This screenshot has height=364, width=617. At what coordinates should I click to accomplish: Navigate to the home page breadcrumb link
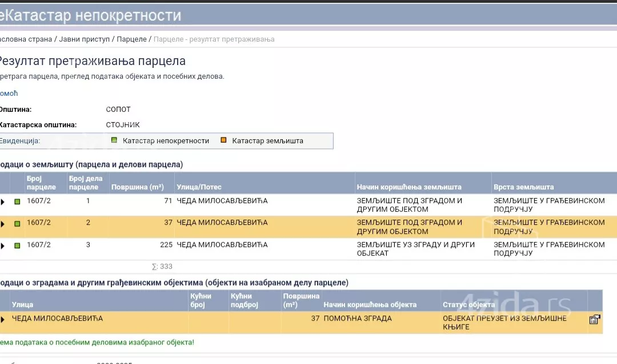26,39
